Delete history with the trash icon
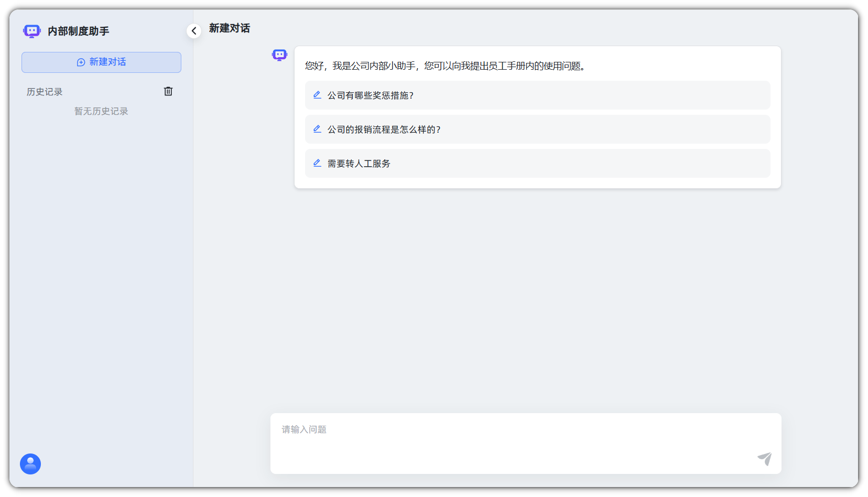868x497 pixels. coord(168,91)
